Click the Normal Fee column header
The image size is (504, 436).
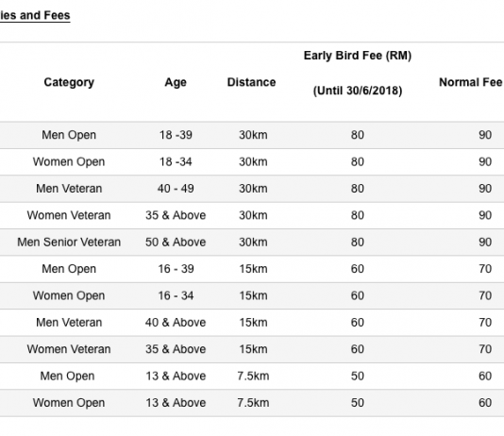point(471,82)
